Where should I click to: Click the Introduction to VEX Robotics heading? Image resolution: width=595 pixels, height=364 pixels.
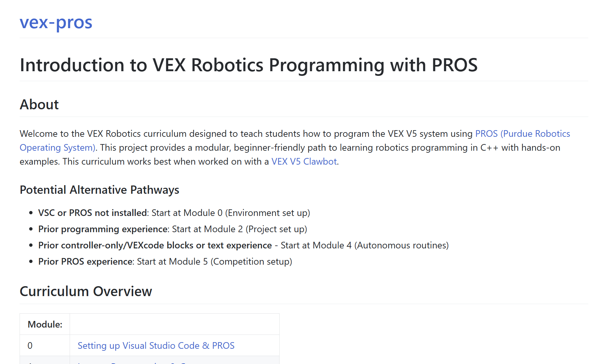[x=248, y=65]
